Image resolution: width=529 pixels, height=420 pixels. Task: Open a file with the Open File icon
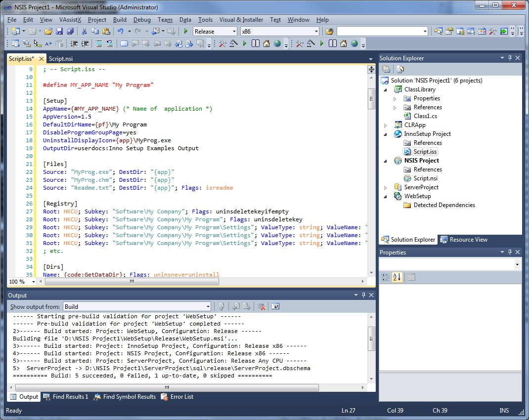48,31
